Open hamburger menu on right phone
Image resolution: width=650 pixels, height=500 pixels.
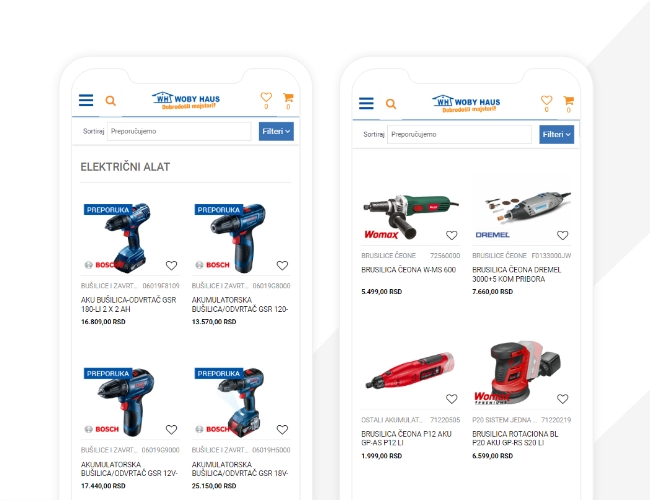pyautogui.click(x=366, y=103)
